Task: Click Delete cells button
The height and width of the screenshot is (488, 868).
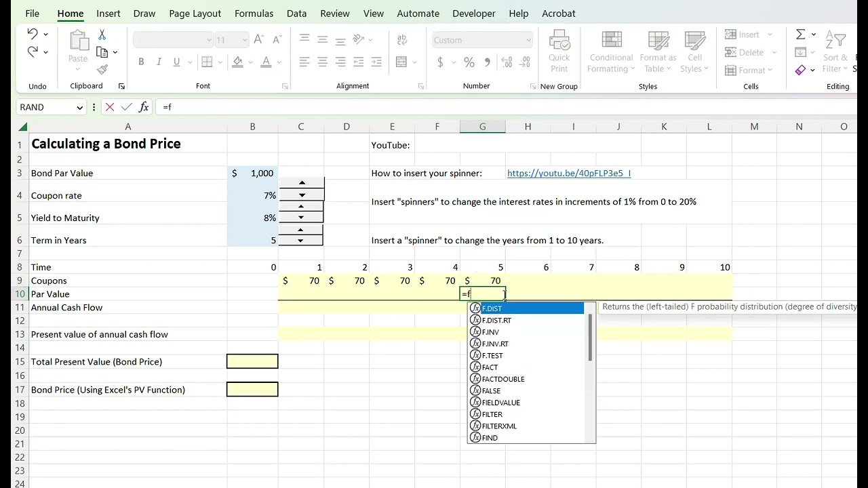Action: [745, 52]
